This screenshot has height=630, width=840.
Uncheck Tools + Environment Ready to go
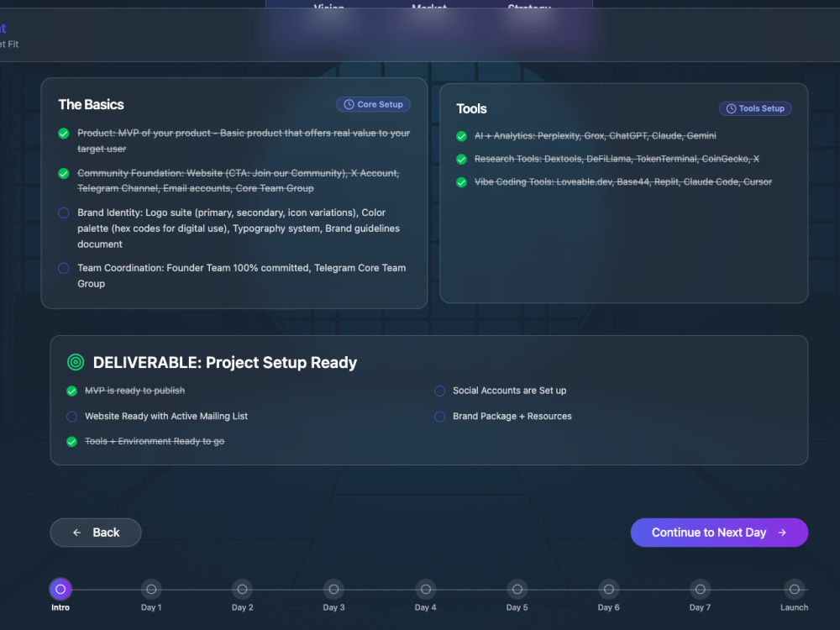point(71,442)
